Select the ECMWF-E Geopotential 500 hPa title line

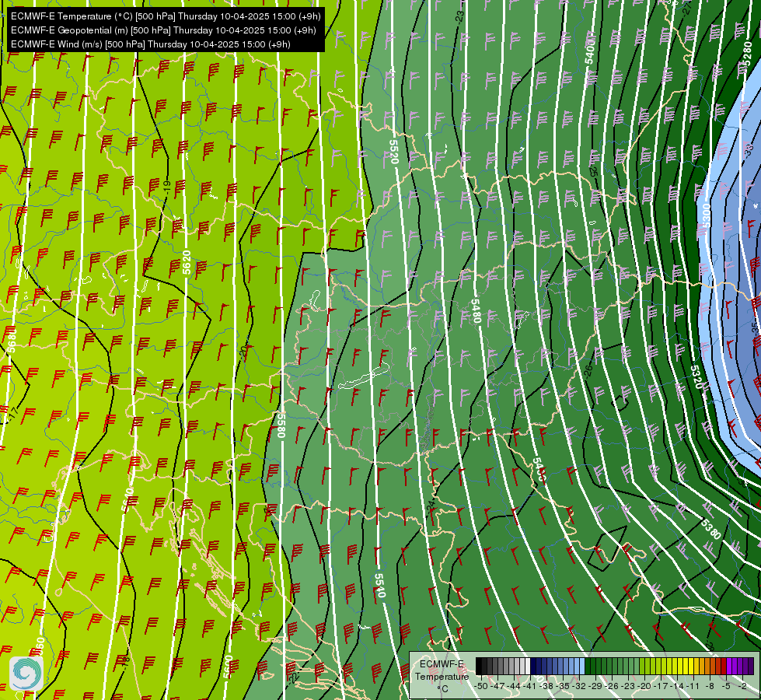163,30
